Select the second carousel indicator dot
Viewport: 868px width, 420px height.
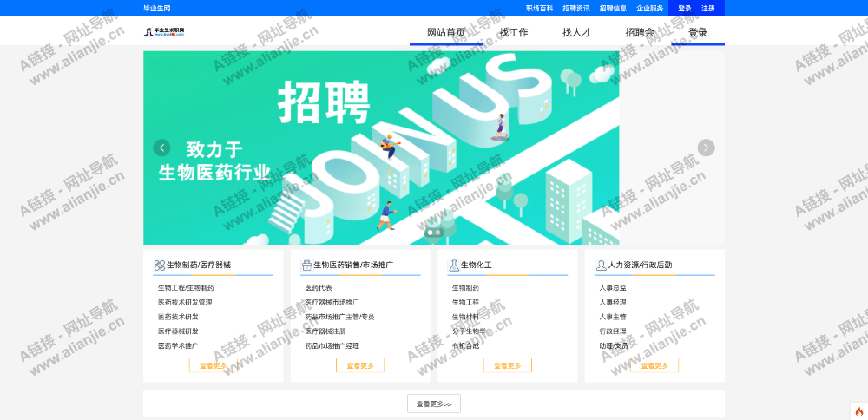pos(437,233)
